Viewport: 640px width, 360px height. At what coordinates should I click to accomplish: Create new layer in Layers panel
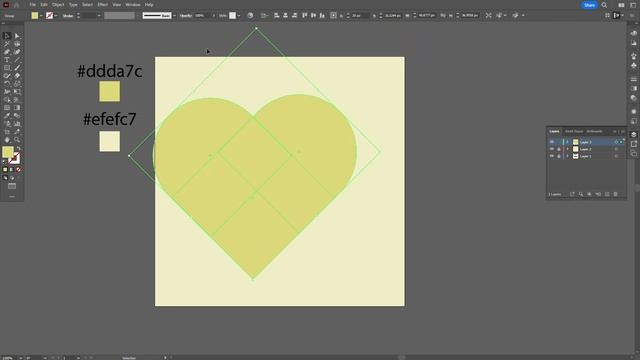[x=607, y=194]
